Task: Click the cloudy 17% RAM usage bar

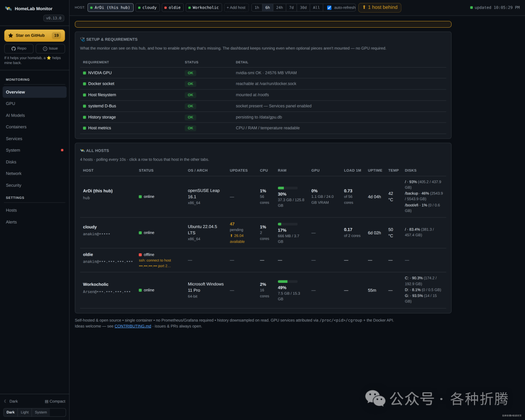Action: coord(288,224)
